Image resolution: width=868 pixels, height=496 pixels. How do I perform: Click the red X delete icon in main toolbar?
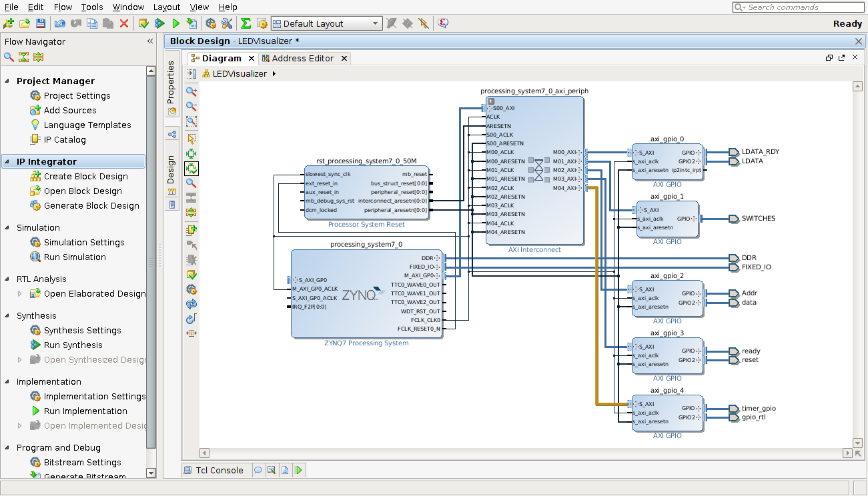123,23
